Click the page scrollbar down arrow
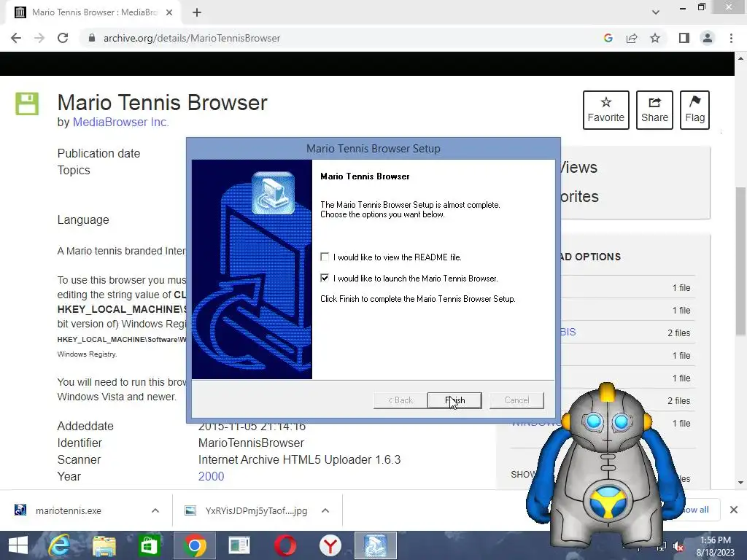This screenshot has height=560, width=747. pos(740,483)
